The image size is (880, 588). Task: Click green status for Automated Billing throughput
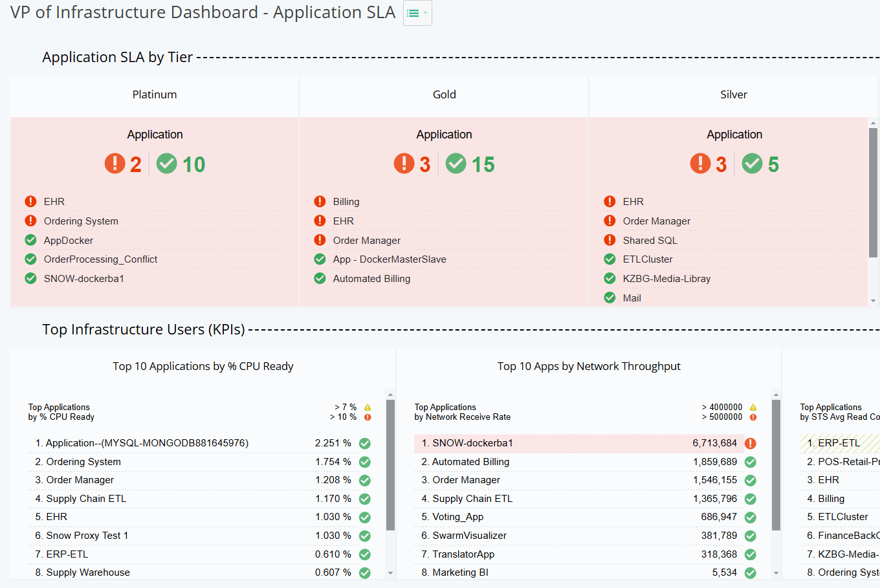751,462
